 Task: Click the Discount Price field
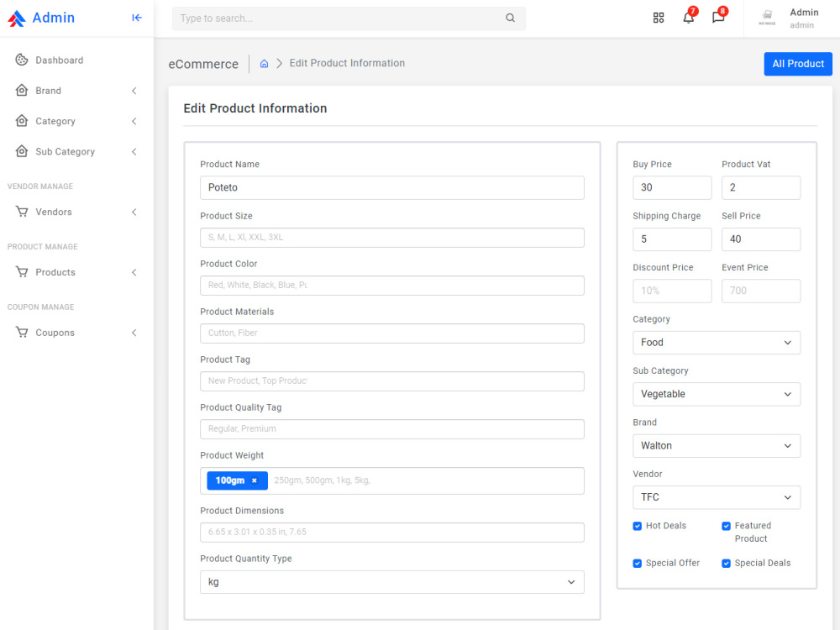click(672, 291)
